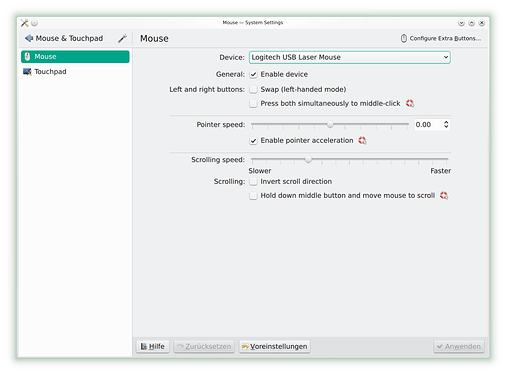Click the Hilfe button
The height and width of the screenshot is (375, 506).
click(x=153, y=347)
